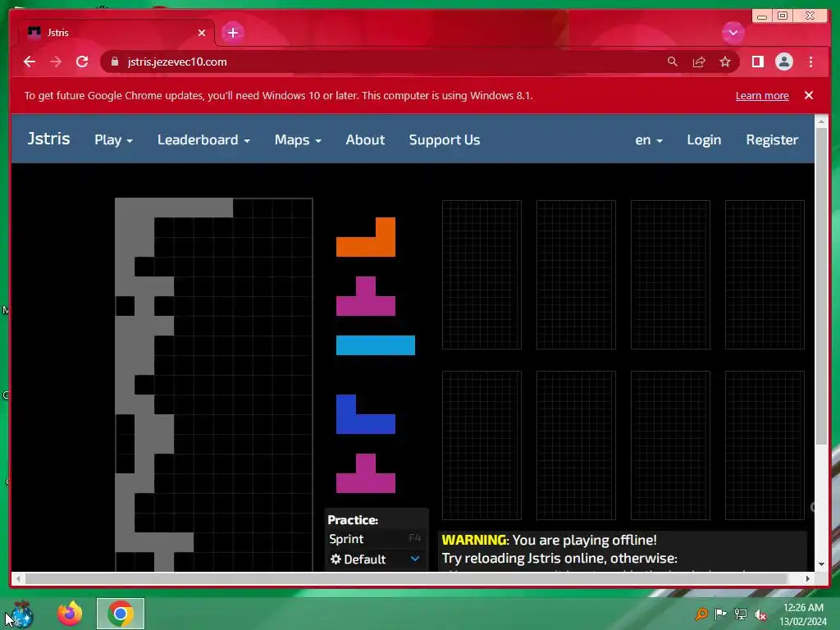This screenshot has width=840, height=630.
Task: Expand the en language dropdown
Action: [649, 139]
